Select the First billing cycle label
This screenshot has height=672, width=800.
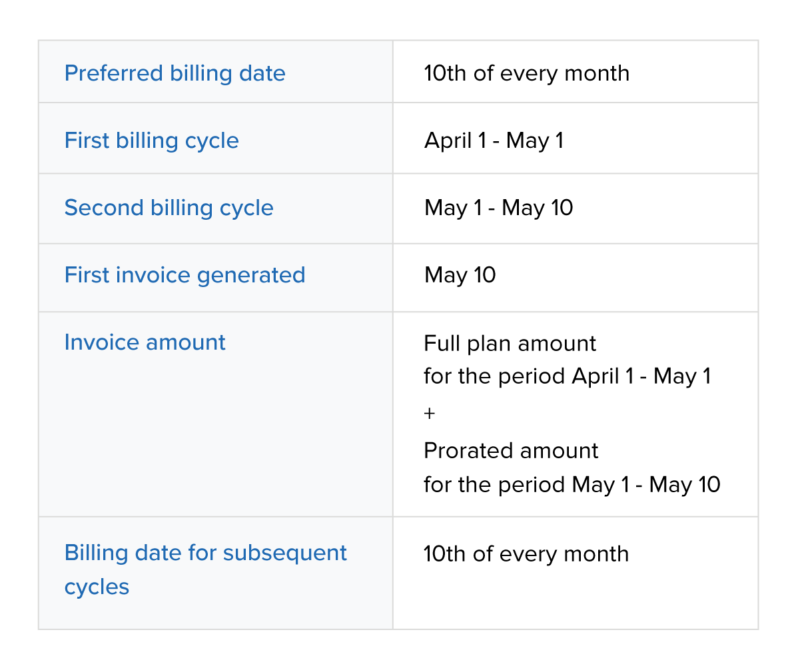pyautogui.click(x=151, y=140)
